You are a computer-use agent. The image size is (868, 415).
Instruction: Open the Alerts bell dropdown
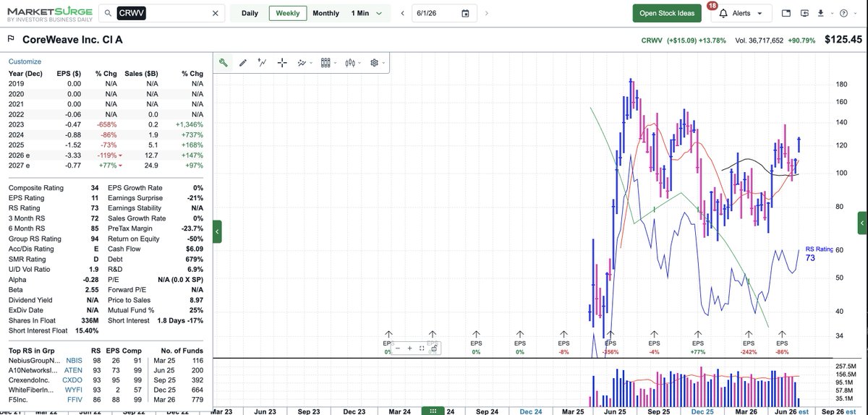[x=741, y=13]
